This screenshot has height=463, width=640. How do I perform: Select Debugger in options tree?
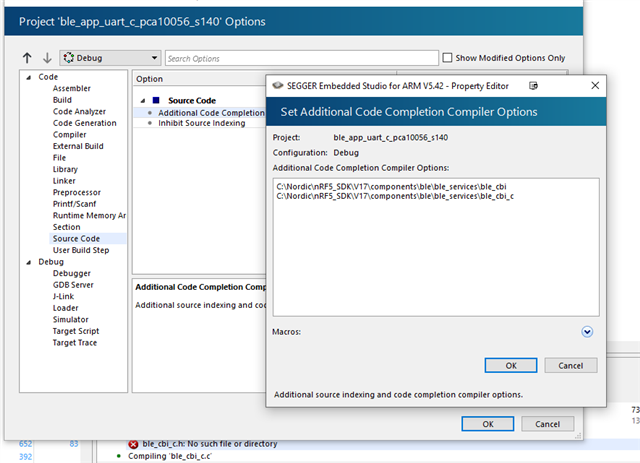[71, 273]
